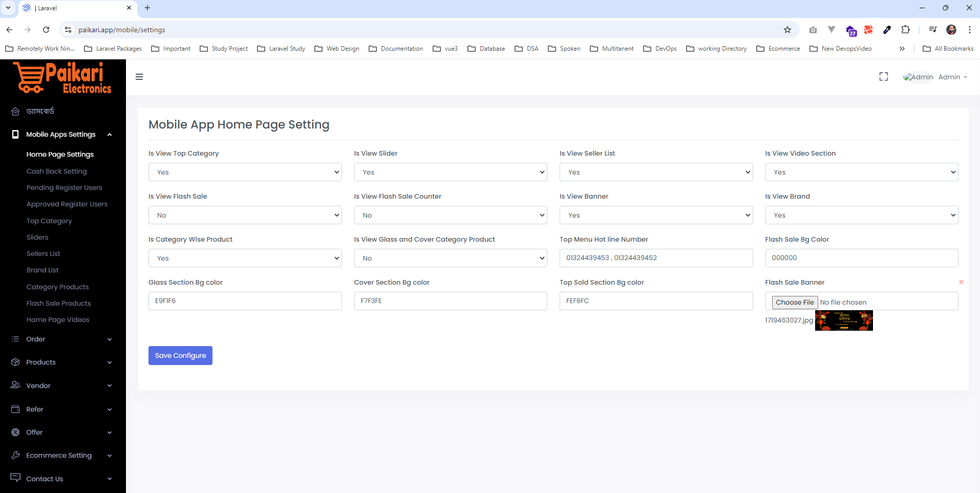
Task: Open Cash Back Setting menu item
Action: [x=57, y=171]
